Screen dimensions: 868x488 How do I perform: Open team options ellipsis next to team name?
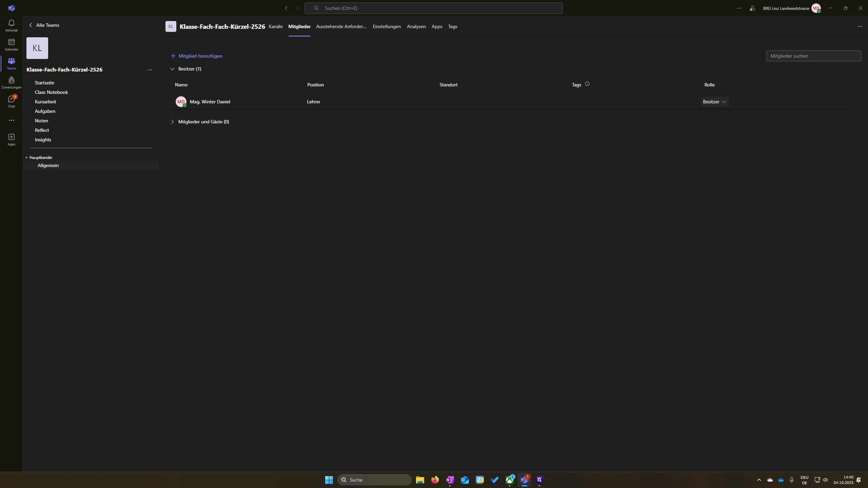150,70
